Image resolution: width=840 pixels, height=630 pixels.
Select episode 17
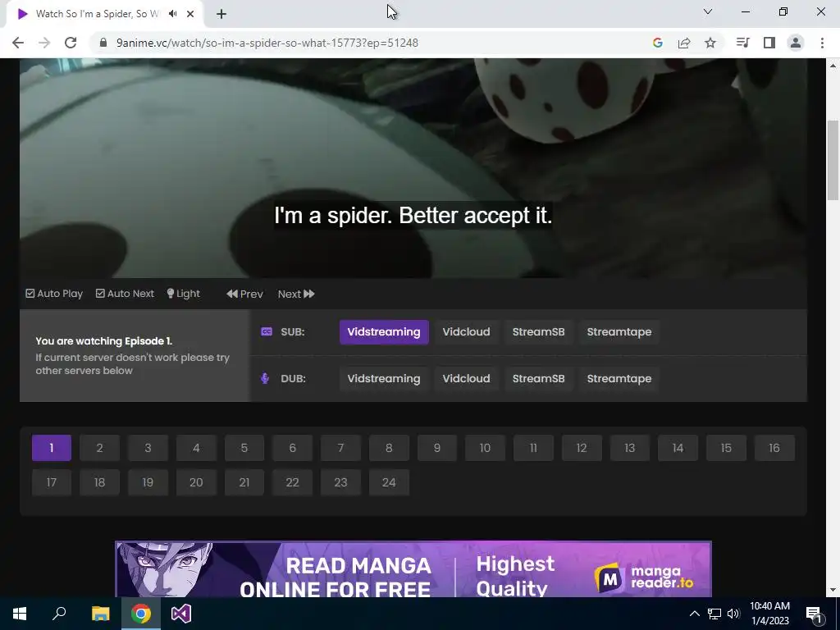tap(52, 482)
